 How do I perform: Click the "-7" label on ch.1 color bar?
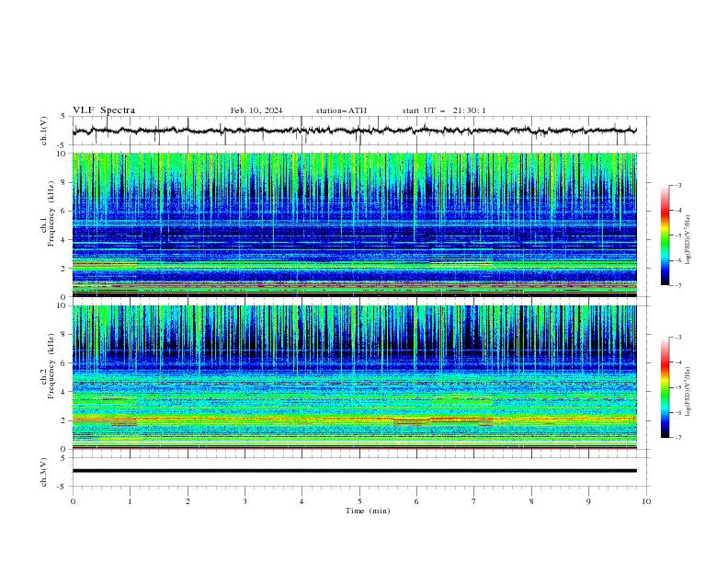click(x=678, y=285)
